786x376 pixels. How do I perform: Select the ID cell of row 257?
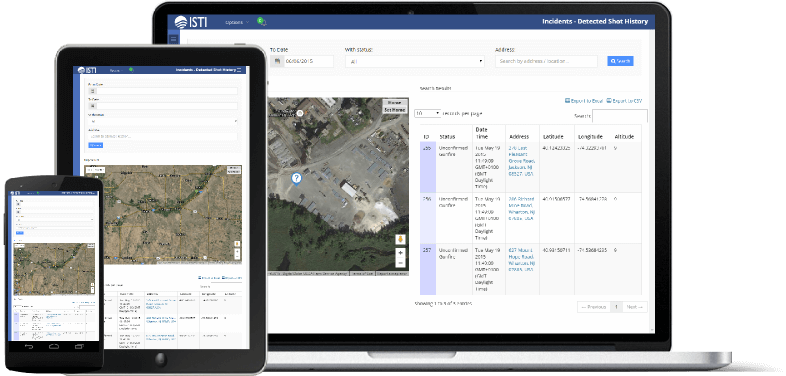click(428, 269)
